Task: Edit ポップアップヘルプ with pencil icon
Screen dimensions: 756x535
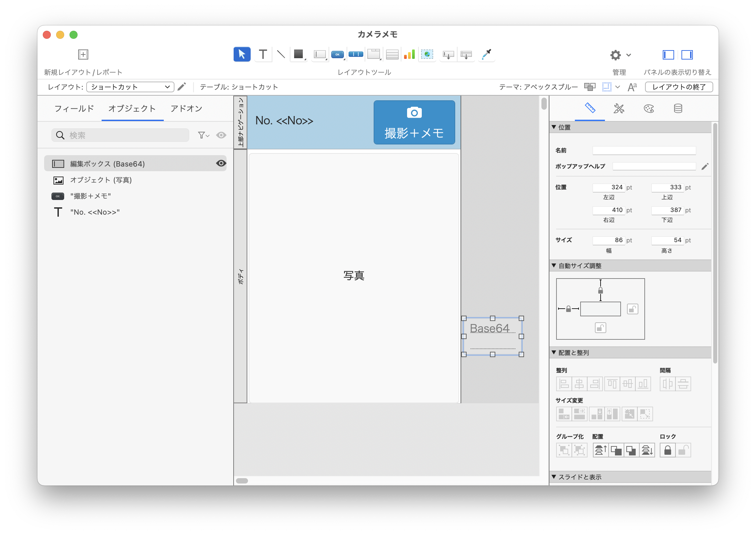Action: pos(705,166)
